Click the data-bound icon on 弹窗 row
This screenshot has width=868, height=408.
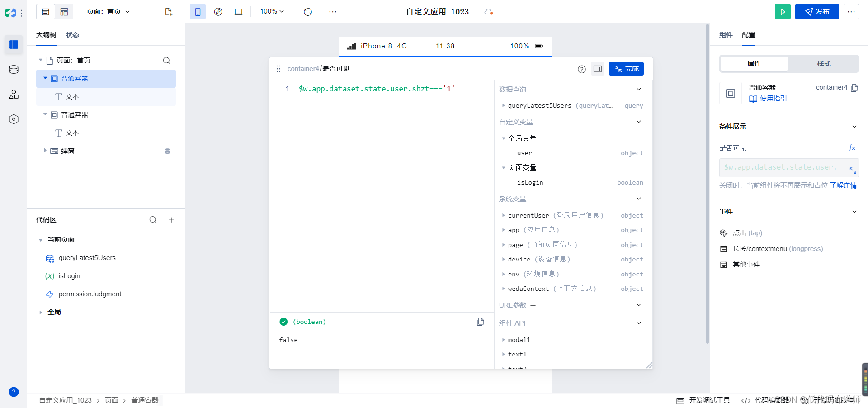coord(167,151)
